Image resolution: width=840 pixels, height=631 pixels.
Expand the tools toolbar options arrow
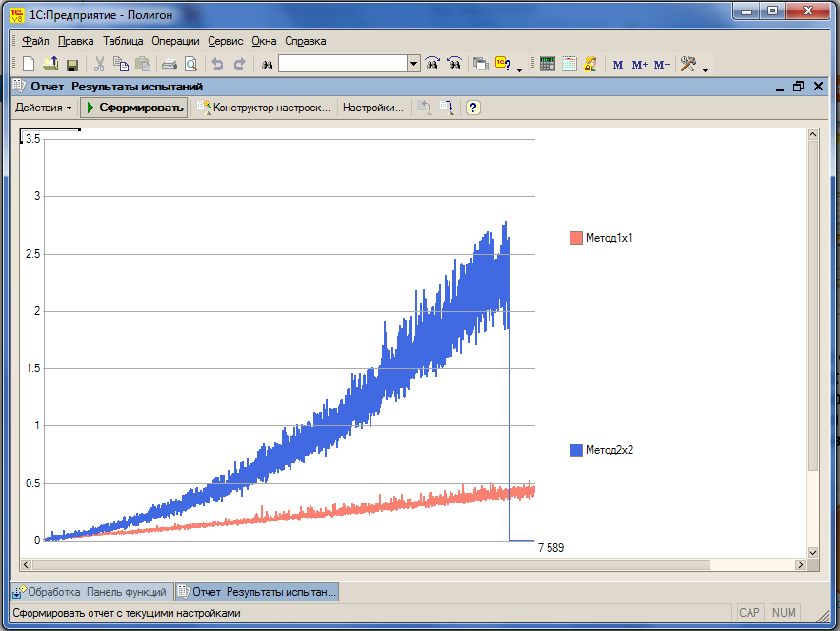tap(705, 69)
